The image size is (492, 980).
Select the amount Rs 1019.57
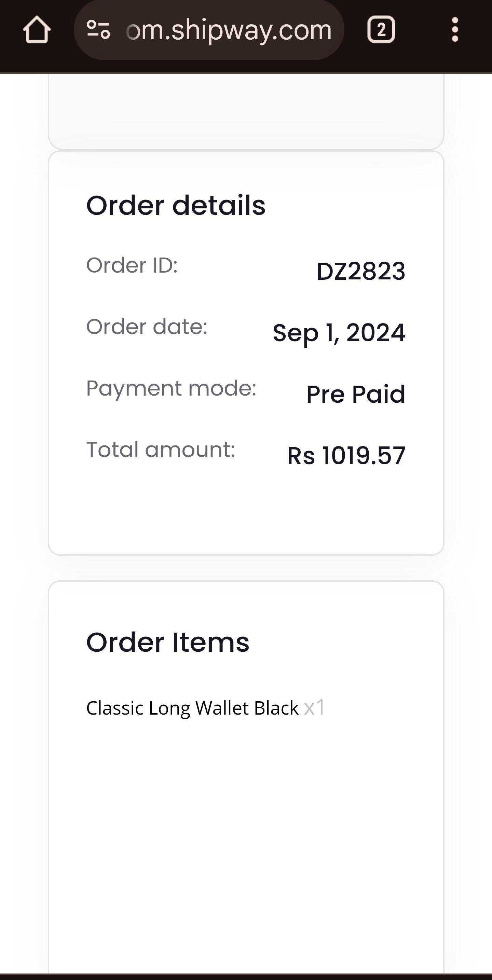[346, 456]
